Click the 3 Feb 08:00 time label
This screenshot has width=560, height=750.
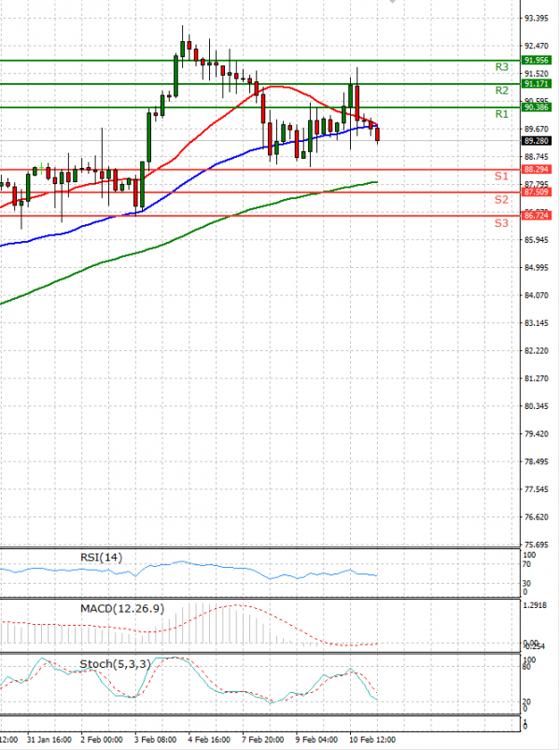tap(155, 740)
